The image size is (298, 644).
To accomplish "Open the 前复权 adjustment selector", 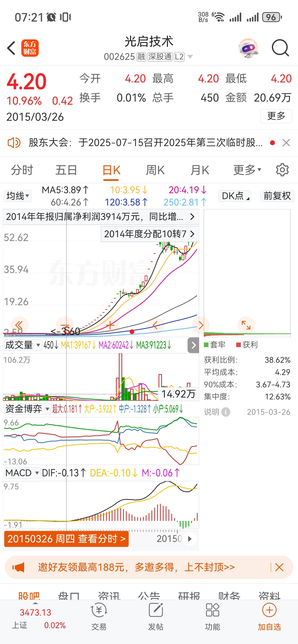I will tap(277, 196).
